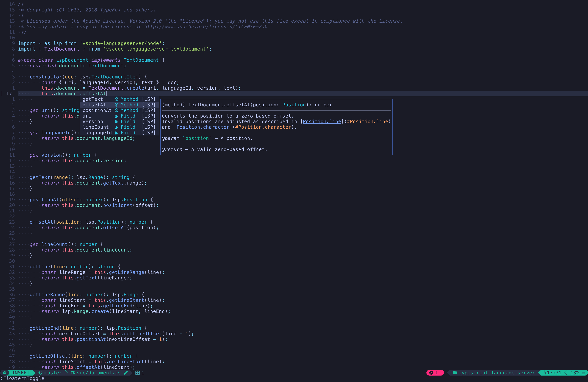Viewport: 588px width, 382px height.
Task: Click the ':FloatermToggle' command line
Action: pyautogui.click(x=22, y=378)
